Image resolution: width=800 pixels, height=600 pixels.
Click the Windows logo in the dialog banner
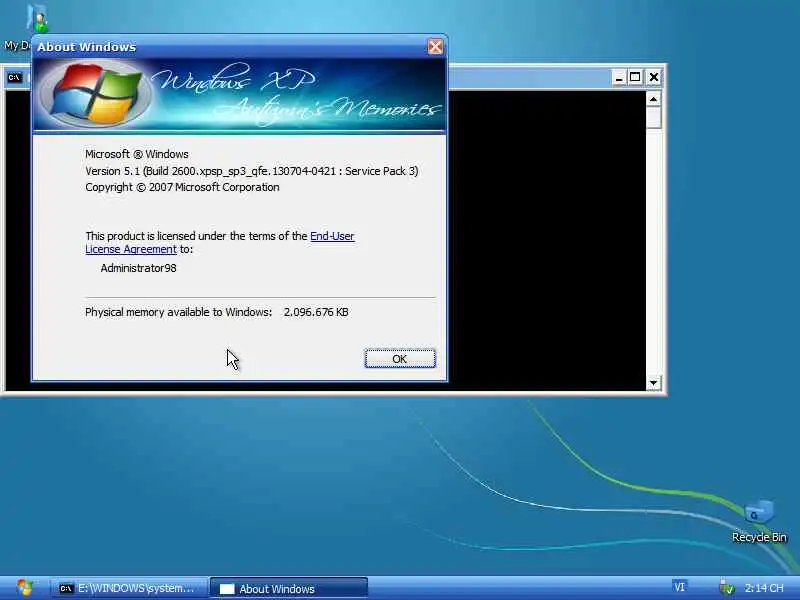point(95,94)
